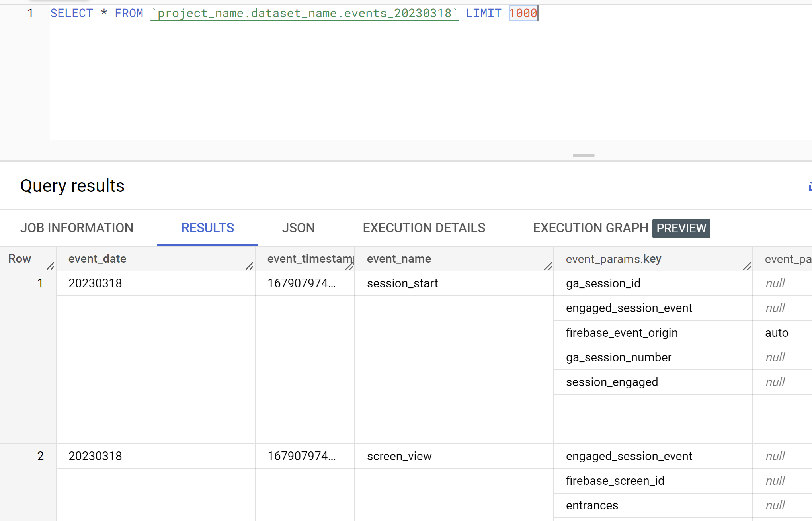Screen dimensions: 812x521
Task: Click the Row column resize handle
Action: [x=51, y=266]
